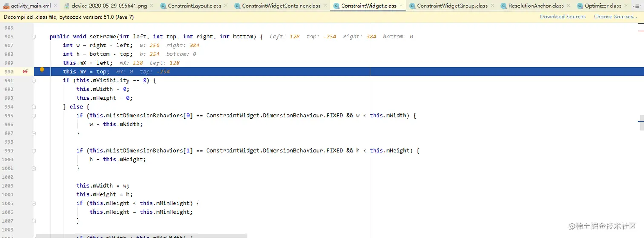Click the activity_main.xml file icon
644x238 pixels.
[x=6, y=6]
